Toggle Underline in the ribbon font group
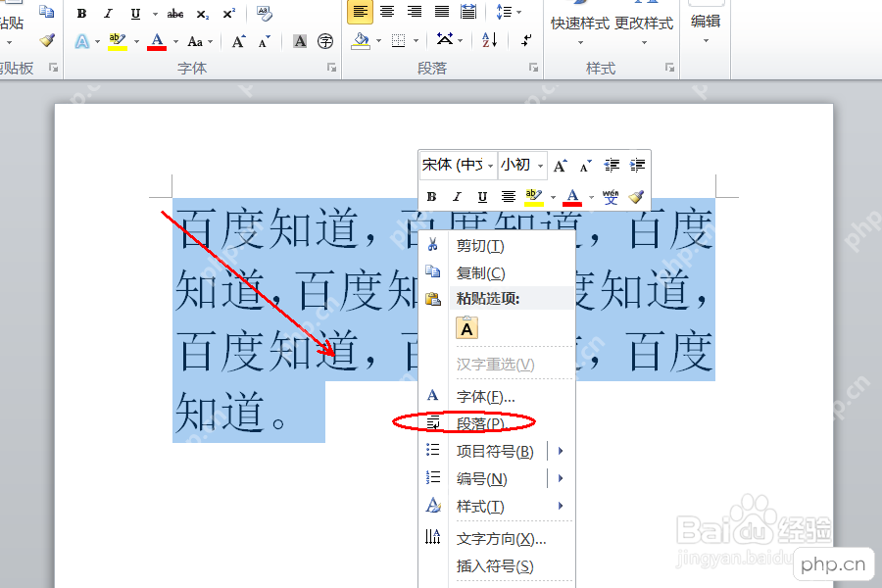882x588 pixels. click(x=135, y=14)
